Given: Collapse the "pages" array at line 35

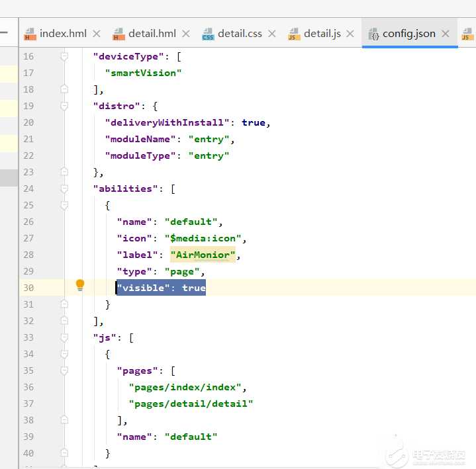Looking at the screenshot, I should pyautogui.click(x=64, y=371).
